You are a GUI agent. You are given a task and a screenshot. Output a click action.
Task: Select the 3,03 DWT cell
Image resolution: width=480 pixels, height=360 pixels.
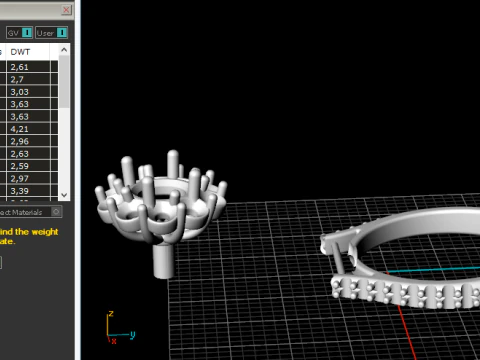tap(28, 92)
